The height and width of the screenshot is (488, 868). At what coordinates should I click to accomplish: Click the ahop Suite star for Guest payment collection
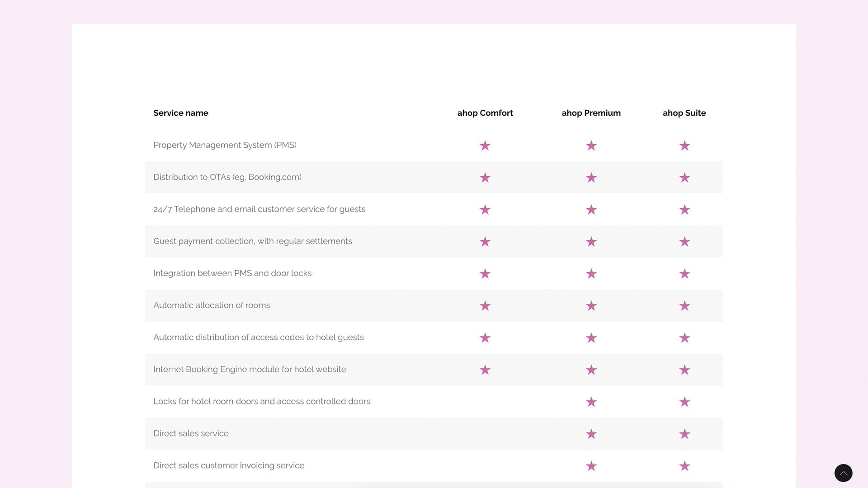click(684, 242)
